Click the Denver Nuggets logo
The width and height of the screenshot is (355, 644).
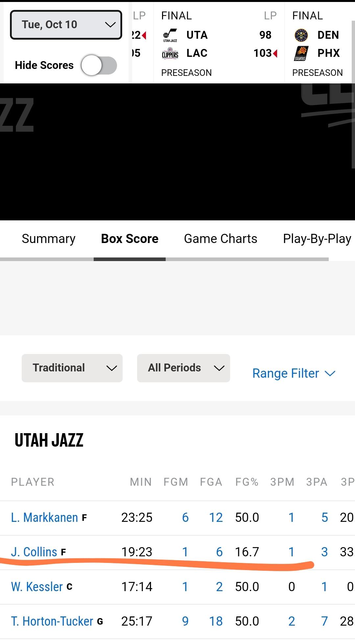click(x=301, y=35)
